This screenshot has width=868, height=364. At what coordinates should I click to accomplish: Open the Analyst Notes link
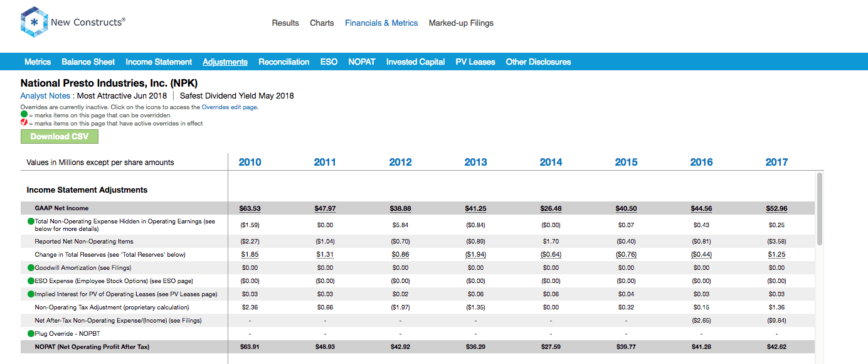point(45,96)
